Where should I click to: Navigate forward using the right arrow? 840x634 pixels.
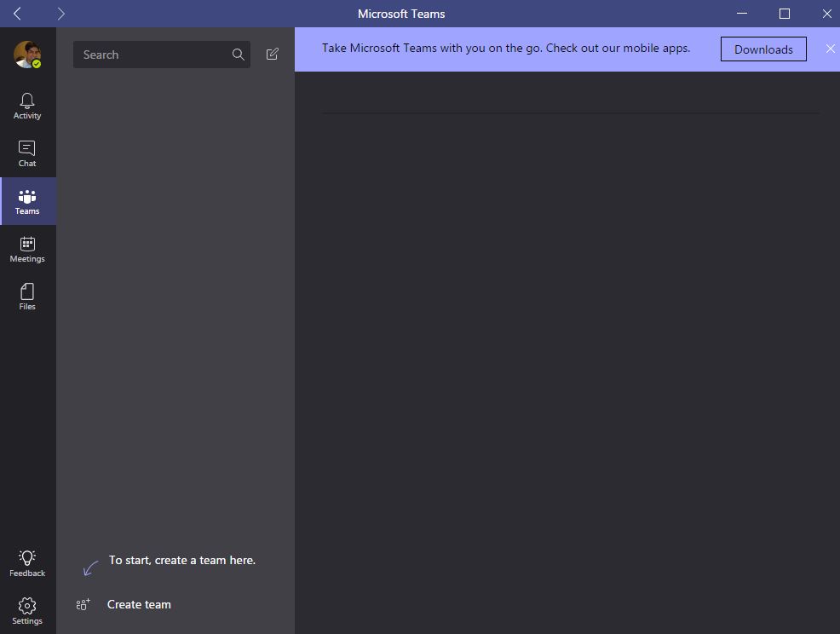click(61, 14)
